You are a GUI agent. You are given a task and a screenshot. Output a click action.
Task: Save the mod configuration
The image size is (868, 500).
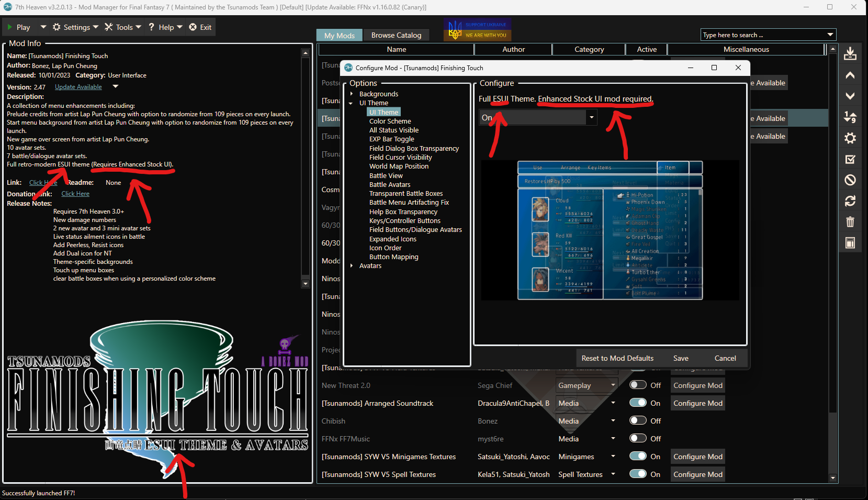coord(681,358)
